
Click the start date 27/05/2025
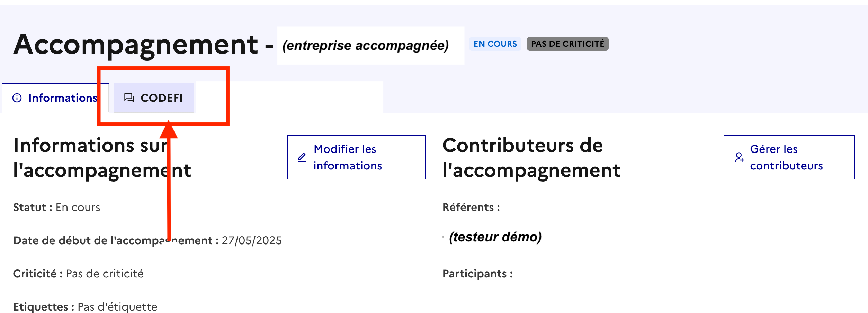coord(252,241)
